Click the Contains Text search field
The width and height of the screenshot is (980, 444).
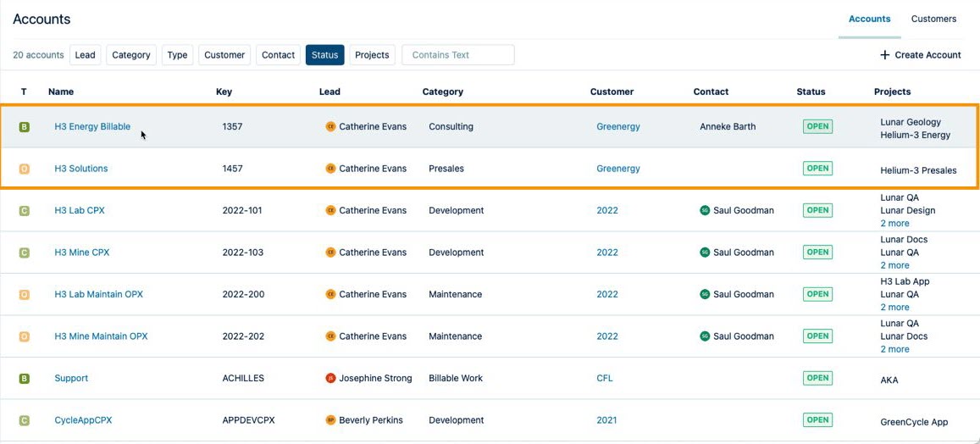pyautogui.click(x=457, y=55)
